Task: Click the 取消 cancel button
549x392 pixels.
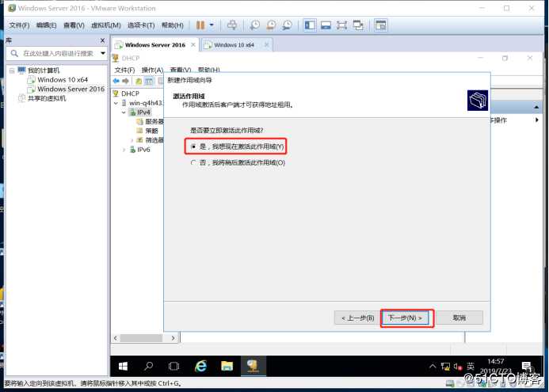Action: 459,318
